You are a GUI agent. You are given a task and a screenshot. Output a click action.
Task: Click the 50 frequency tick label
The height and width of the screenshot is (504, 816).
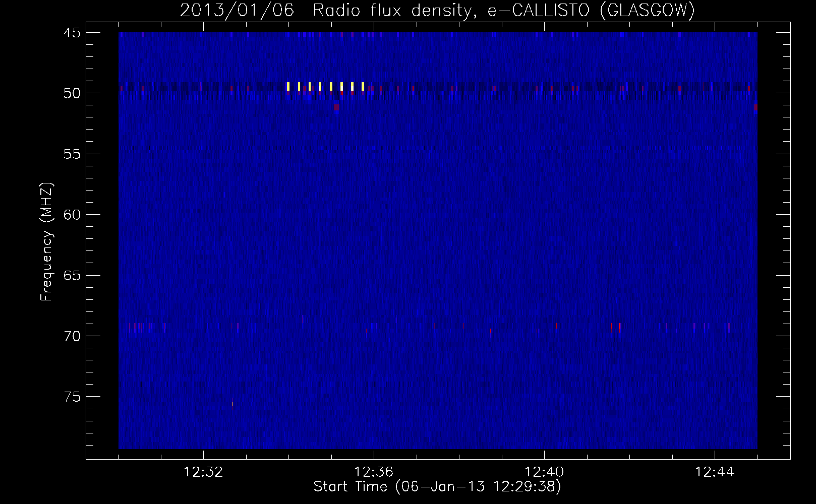pos(72,93)
